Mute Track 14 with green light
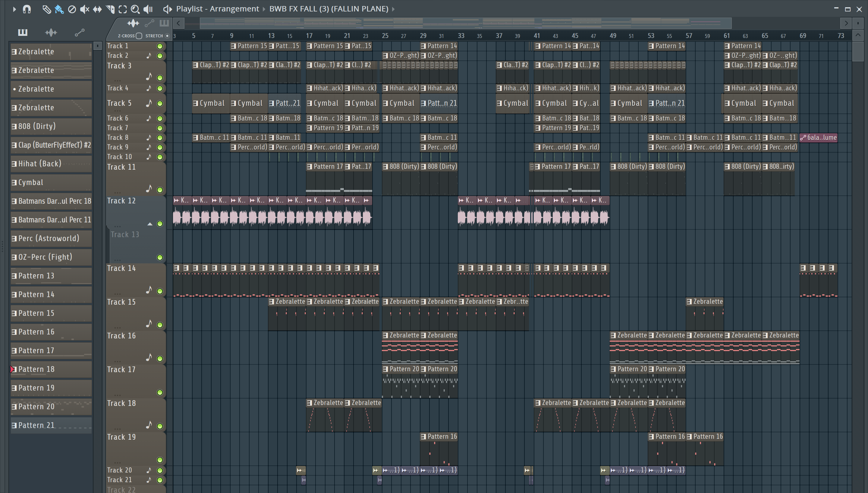 (x=160, y=291)
